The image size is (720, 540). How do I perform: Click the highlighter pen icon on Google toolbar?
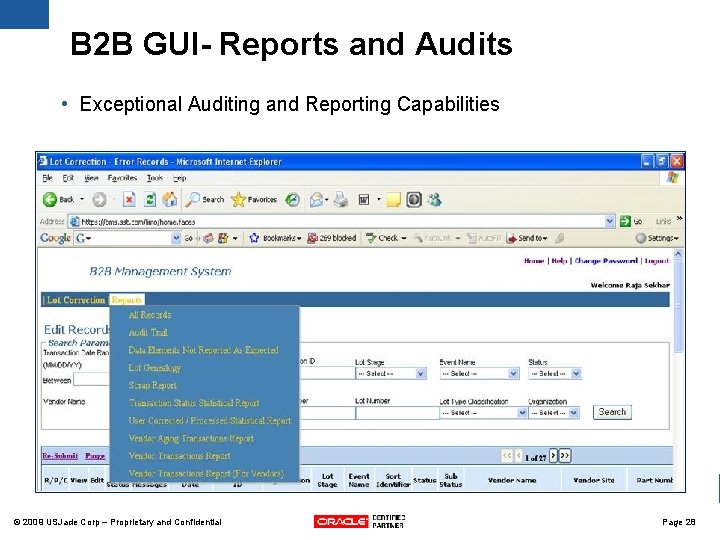(559, 238)
